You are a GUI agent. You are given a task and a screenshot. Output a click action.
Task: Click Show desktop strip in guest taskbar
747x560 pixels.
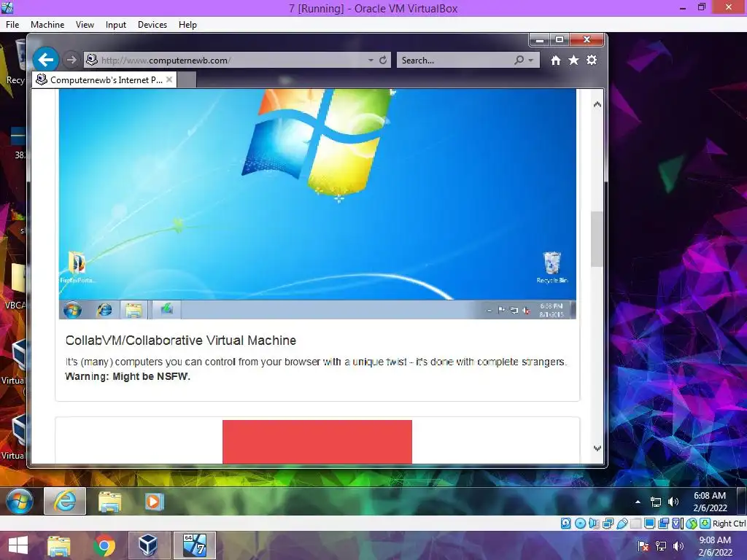[x=742, y=501]
